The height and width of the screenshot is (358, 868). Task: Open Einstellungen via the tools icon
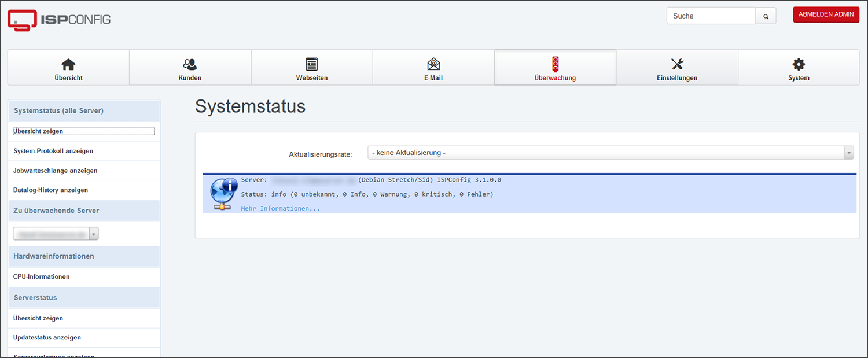click(x=677, y=64)
